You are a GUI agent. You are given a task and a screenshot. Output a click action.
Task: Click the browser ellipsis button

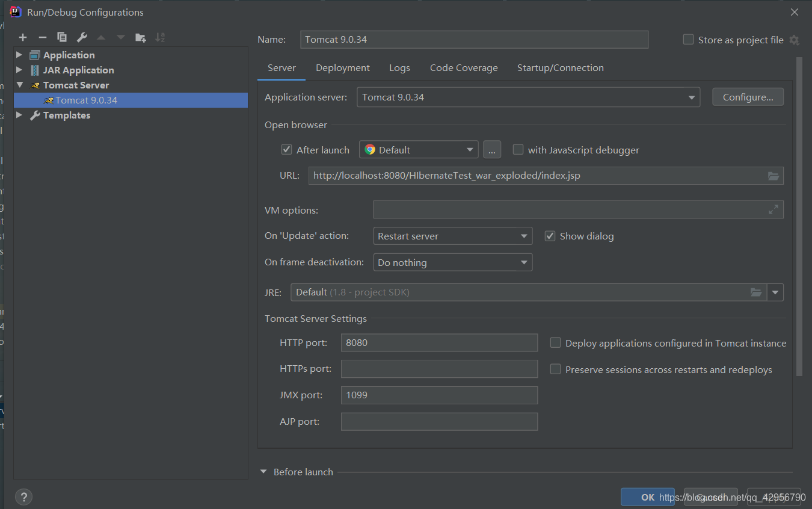[492, 150]
